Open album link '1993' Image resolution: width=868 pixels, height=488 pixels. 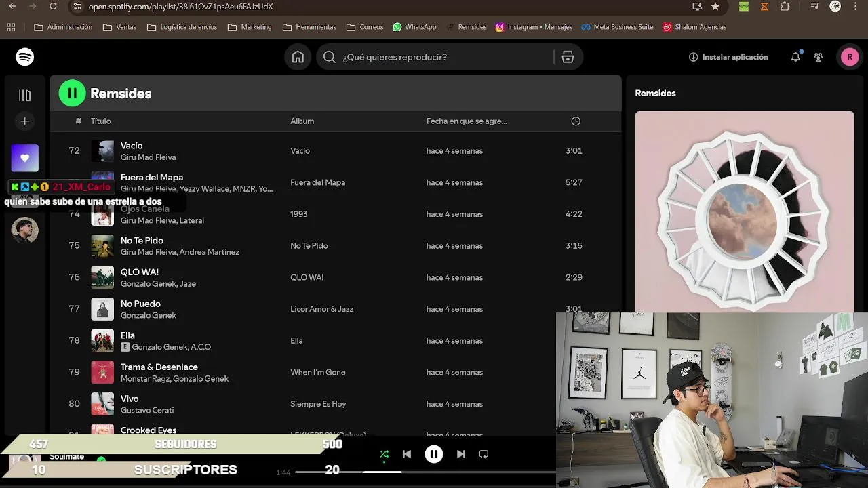(298, 214)
